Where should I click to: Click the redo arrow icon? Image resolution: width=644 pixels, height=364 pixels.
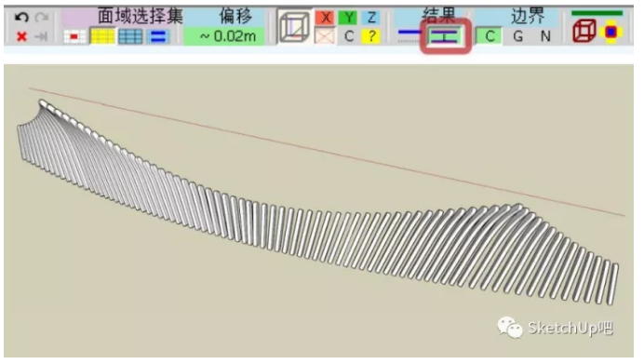(42, 18)
